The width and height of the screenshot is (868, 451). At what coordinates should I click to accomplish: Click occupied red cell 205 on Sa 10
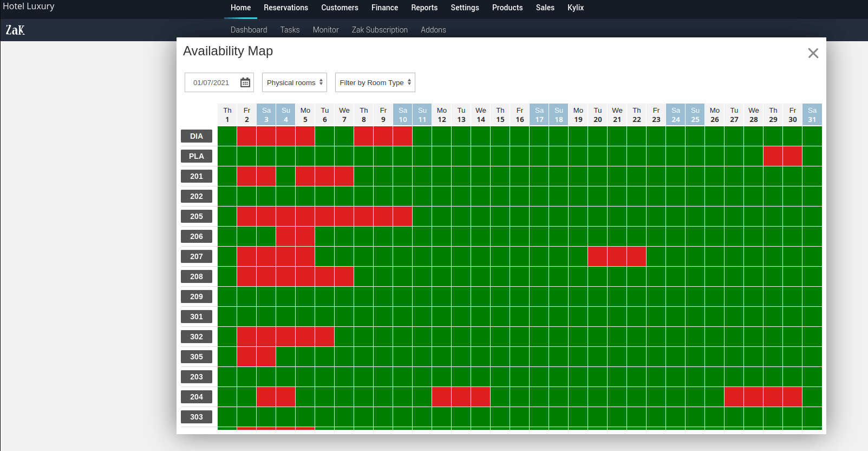click(403, 216)
